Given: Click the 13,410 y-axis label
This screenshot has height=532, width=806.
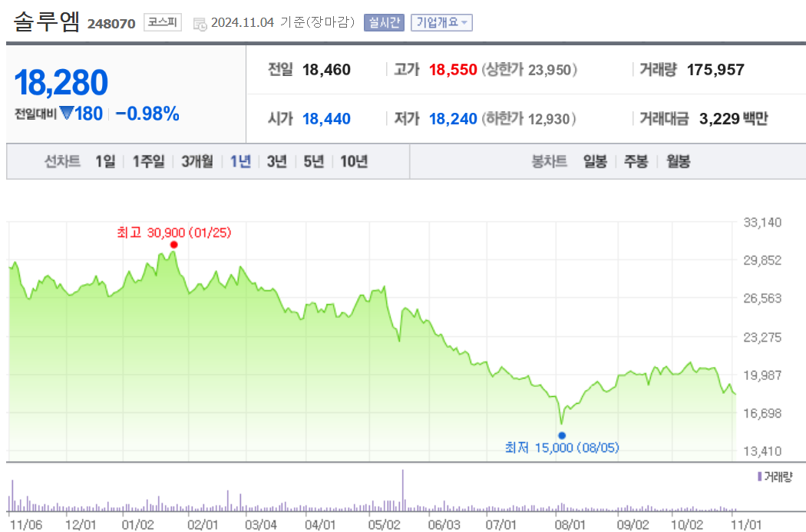Looking at the screenshot, I should tap(762, 451).
